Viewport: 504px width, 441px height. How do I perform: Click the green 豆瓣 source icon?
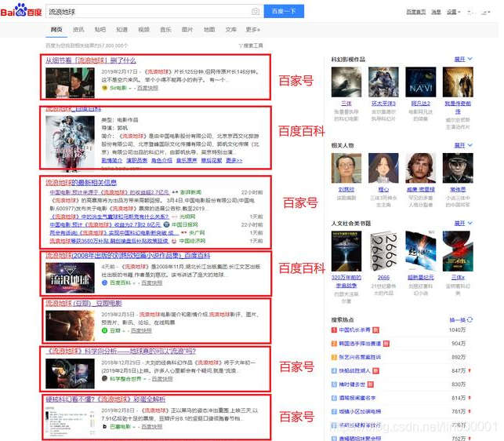coord(104,330)
